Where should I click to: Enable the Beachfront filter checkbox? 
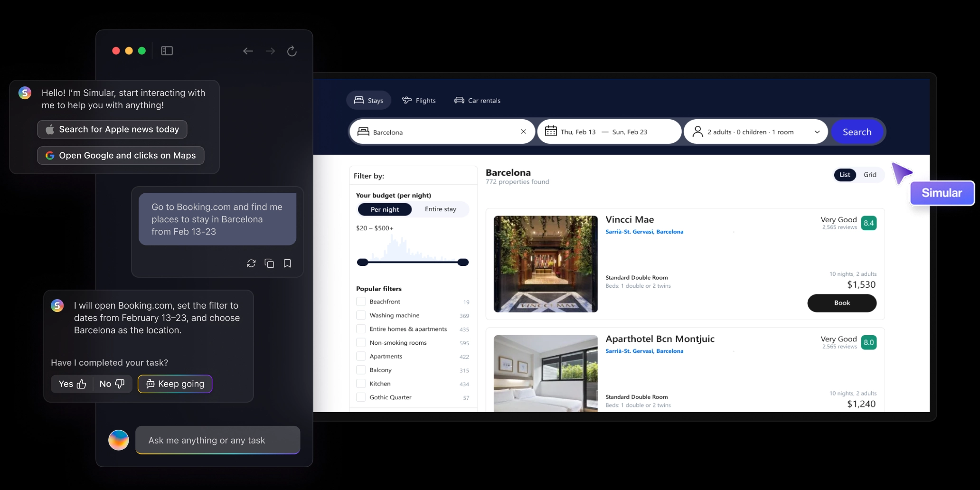[361, 302]
